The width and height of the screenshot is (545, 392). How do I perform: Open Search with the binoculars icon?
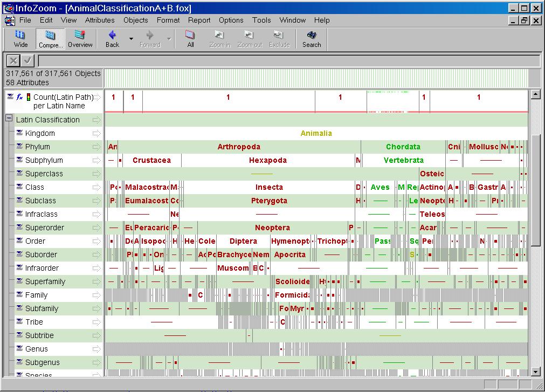[x=311, y=39]
